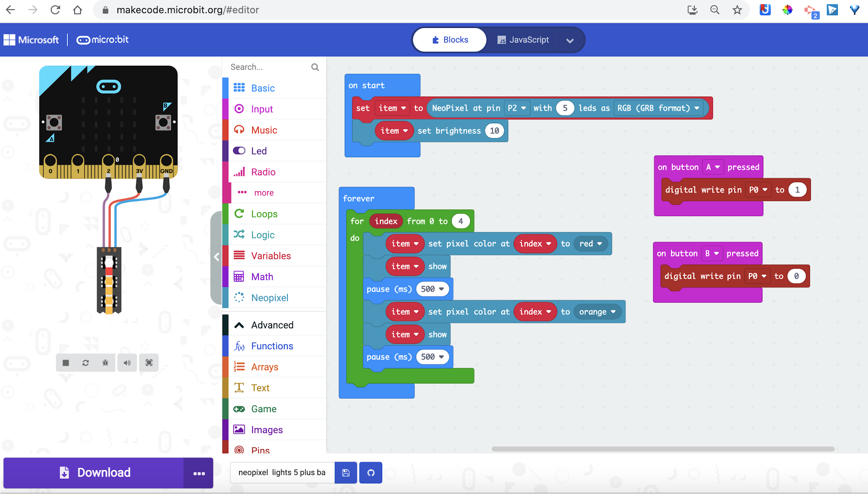The height and width of the screenshot is (494, 868).
Task: Open more download options via ellipsis
Action: 199,473
